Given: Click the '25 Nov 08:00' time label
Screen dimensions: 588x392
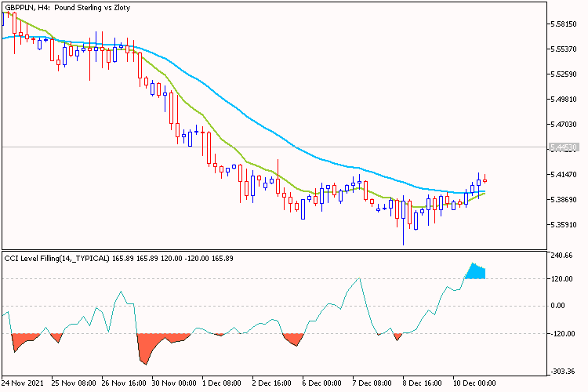Looking at the screenshot, I should [x=74, y=383].
